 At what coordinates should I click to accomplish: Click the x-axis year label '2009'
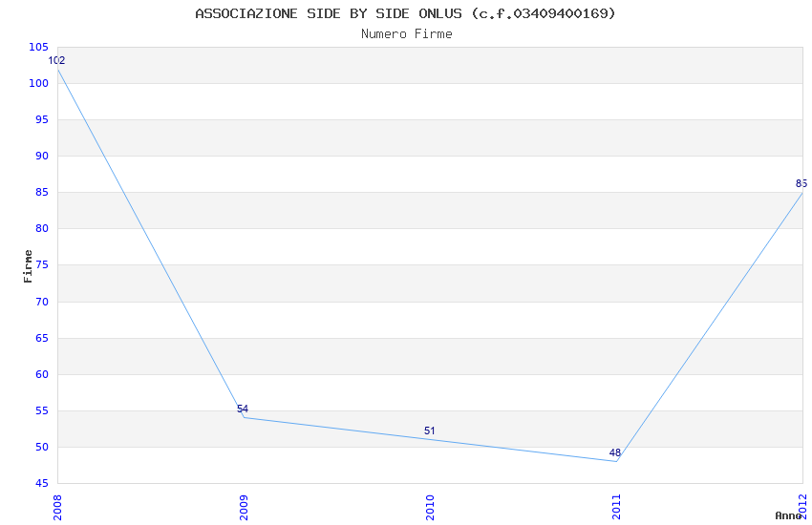244,507
